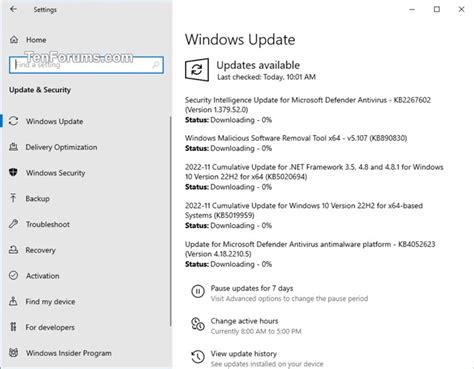Choose Troubleshoot from the sidebar

click(x=48, y=224)
